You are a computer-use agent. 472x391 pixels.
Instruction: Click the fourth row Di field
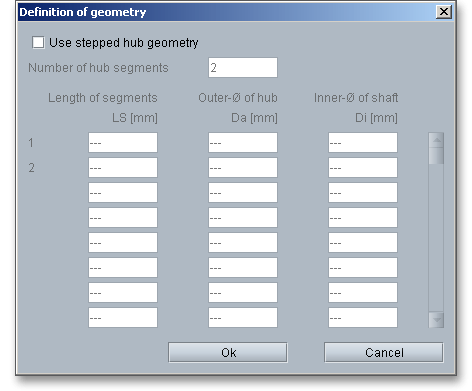[x=363, y=218]
